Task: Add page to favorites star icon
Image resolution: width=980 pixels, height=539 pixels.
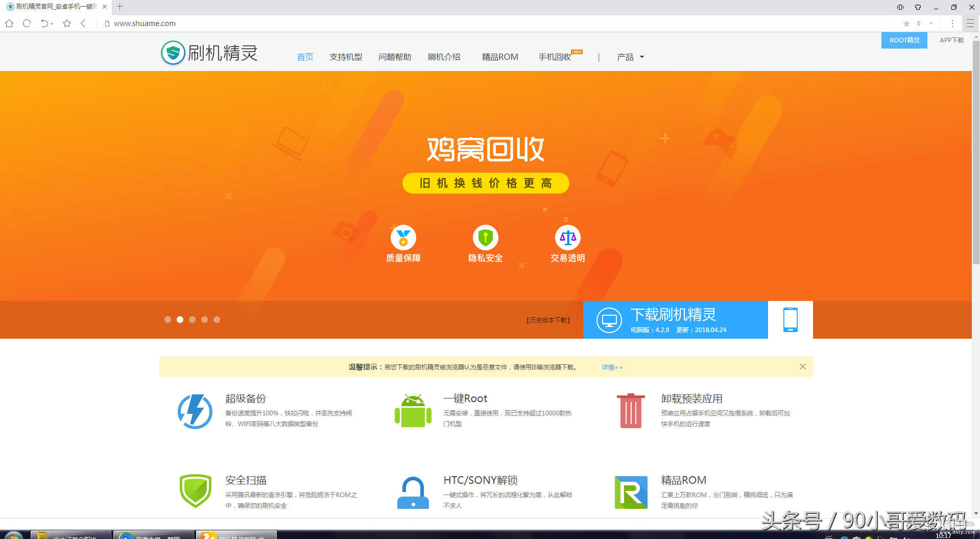Action: 67,24
